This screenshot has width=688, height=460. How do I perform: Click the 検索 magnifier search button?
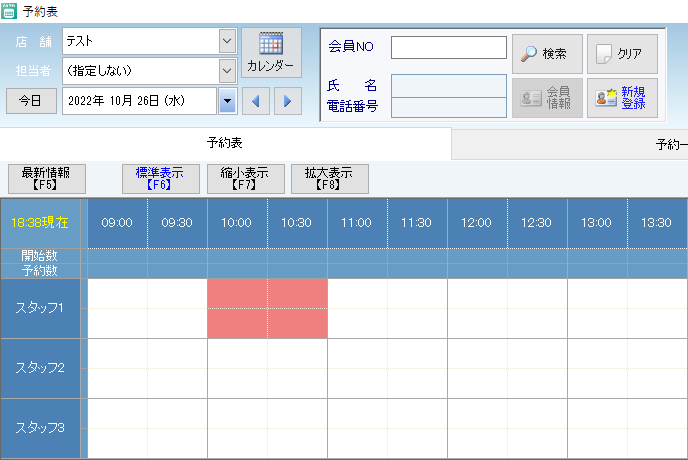[x=546, y=54]
